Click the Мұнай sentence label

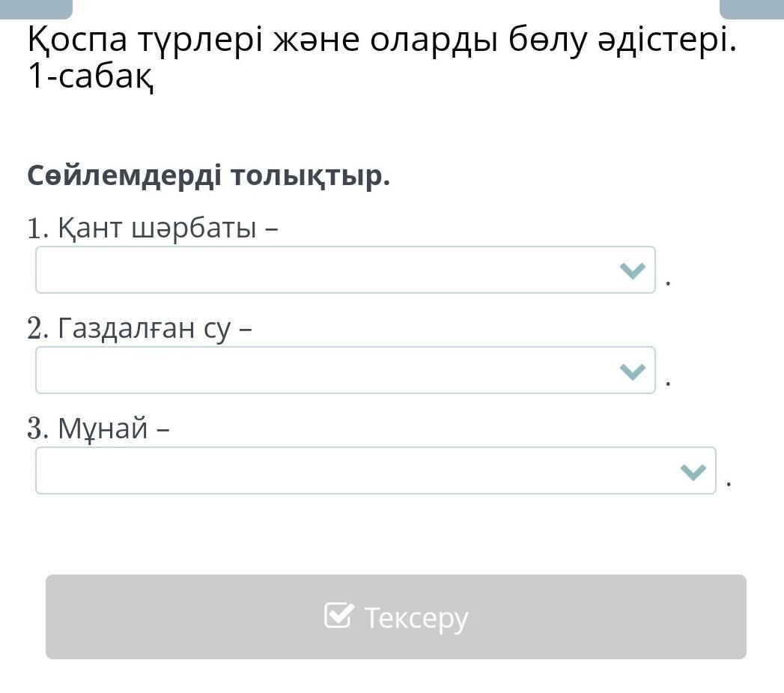(x=113, y=429)
